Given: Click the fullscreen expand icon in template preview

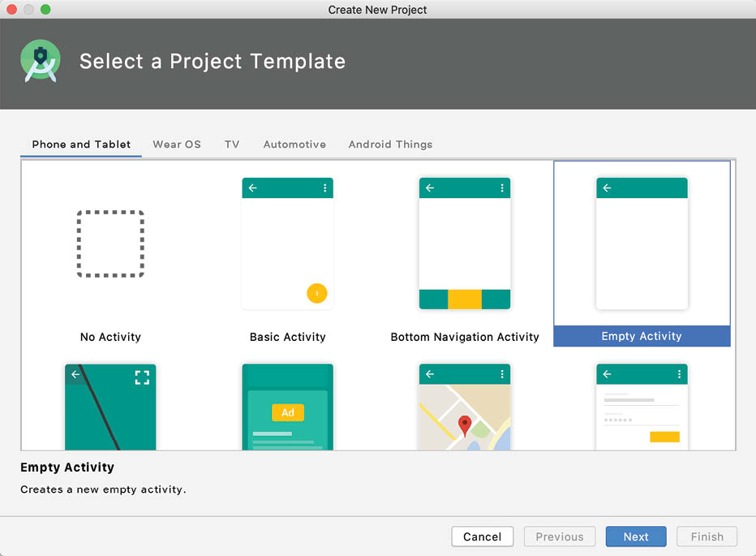Looking at the screenshot, I should (x=142, y=377).
